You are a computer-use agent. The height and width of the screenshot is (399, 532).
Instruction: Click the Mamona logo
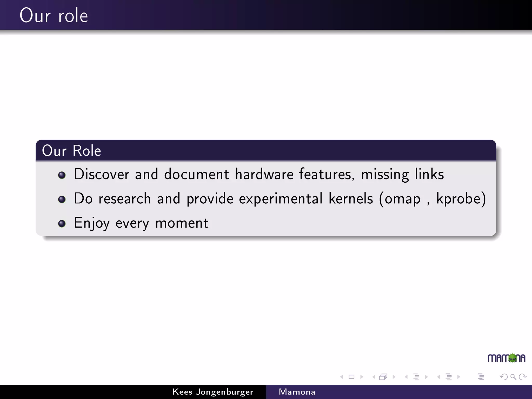pos(506,358)
